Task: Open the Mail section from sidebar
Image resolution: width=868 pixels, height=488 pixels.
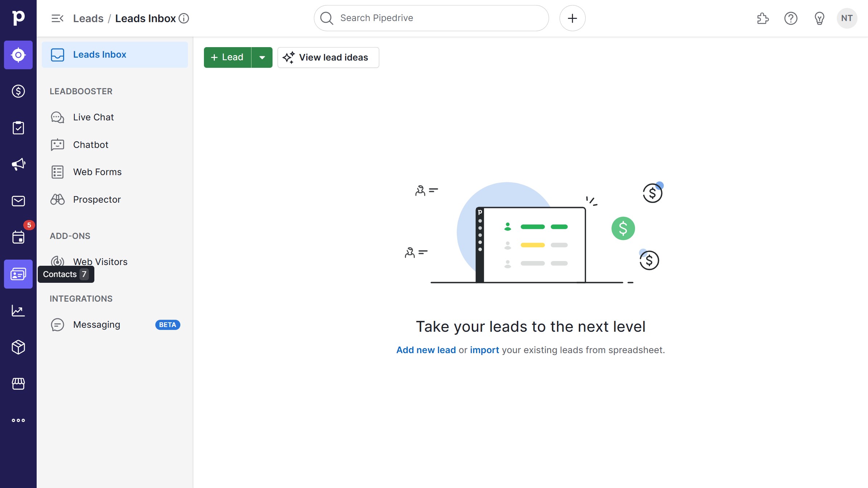Action: (x=18, y=201)
